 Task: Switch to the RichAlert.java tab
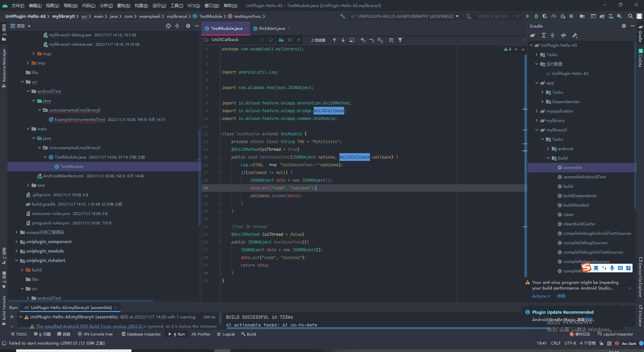(x=272, y=29)
